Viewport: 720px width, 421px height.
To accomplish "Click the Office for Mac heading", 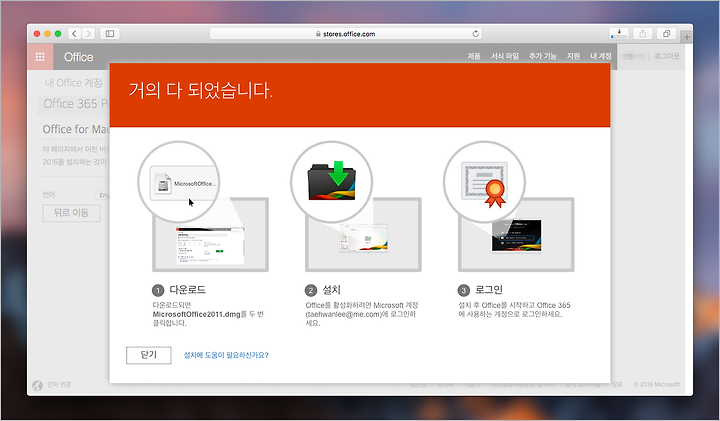I will [x=76, y=129].
